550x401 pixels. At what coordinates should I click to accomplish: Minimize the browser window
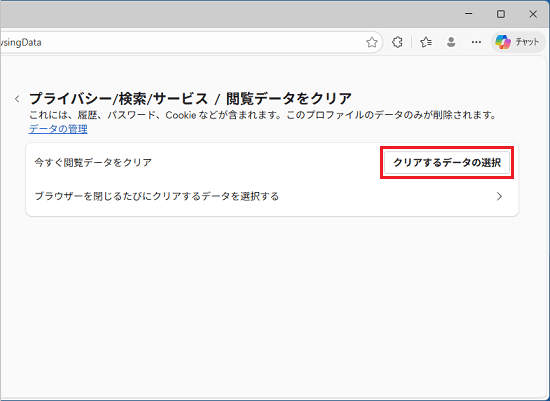click(x=469, y=14)
